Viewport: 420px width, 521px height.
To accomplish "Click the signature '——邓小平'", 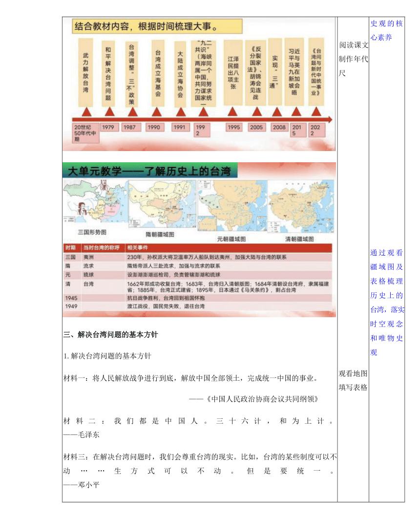I will (x=82, y=485).
